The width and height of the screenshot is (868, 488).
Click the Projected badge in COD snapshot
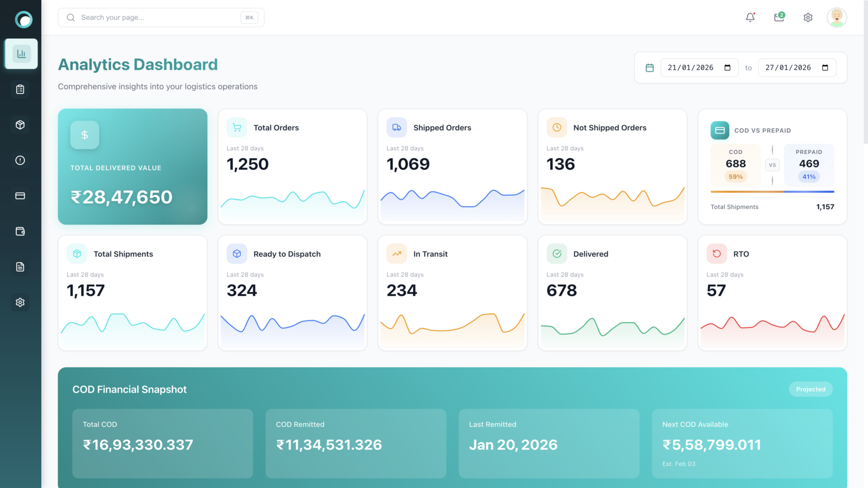(810, 389)
